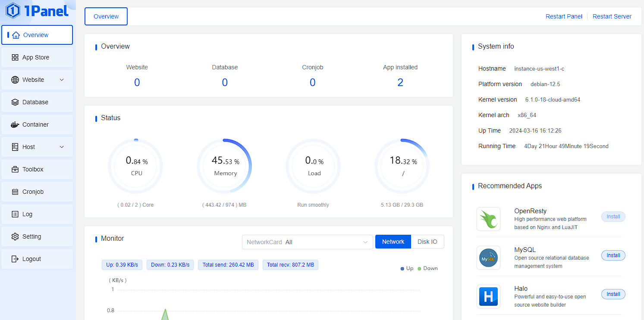
Task: Open the Setting menu item
Action: (x=37, y=236)
